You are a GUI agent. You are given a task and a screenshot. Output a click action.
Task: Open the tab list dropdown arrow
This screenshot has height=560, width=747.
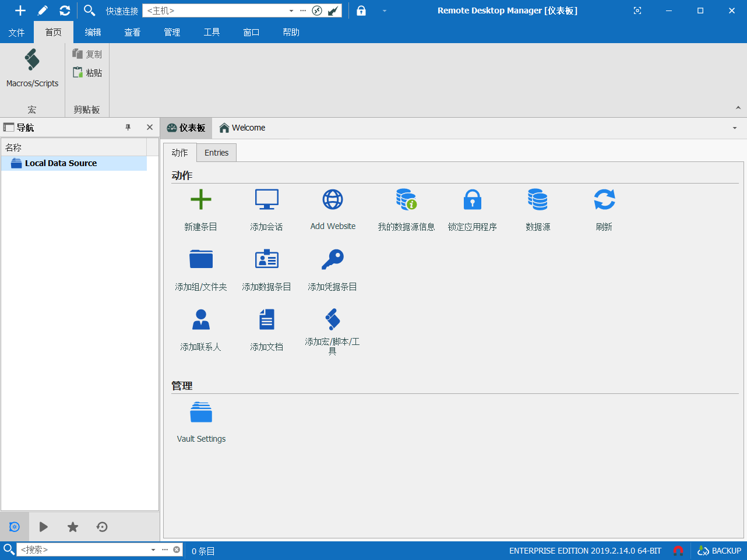[735, 128]
